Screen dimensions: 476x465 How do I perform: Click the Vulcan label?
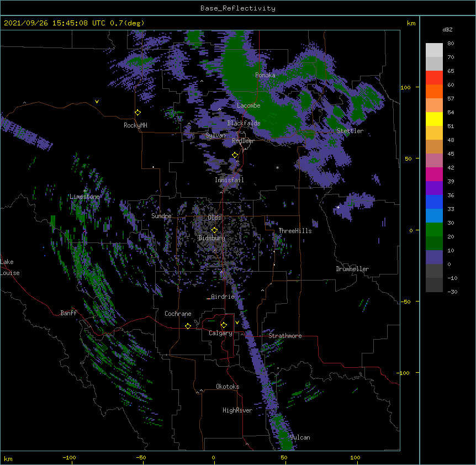(300, 437)
